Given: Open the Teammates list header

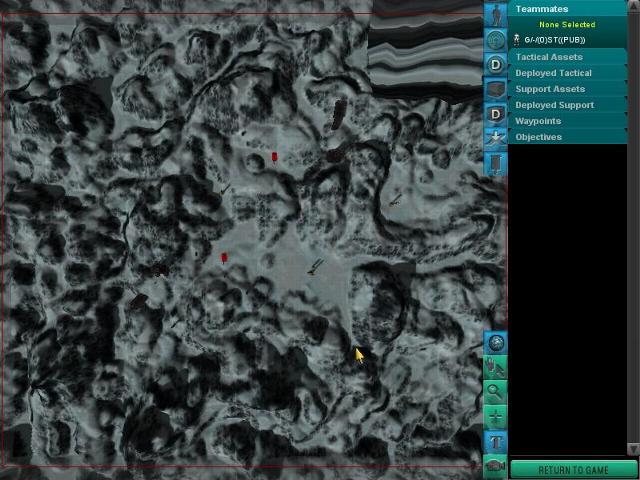Looking at the screenshot, I should (567, 9).
